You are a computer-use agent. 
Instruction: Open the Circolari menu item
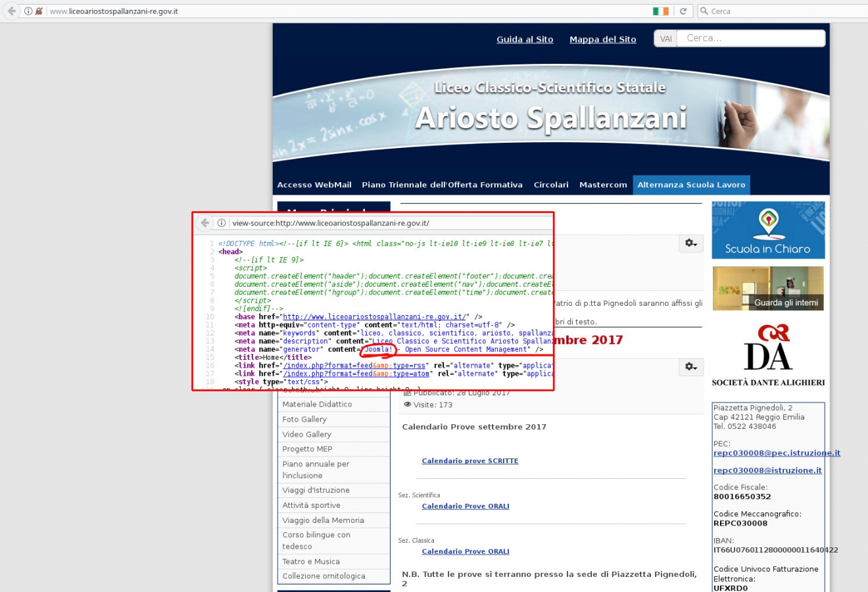(551, 185)
